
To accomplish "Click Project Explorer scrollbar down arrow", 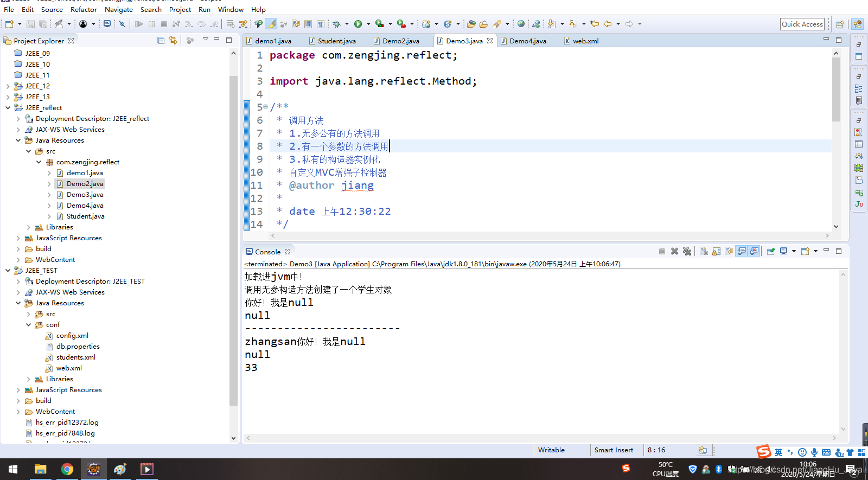I will coord(233,438).
